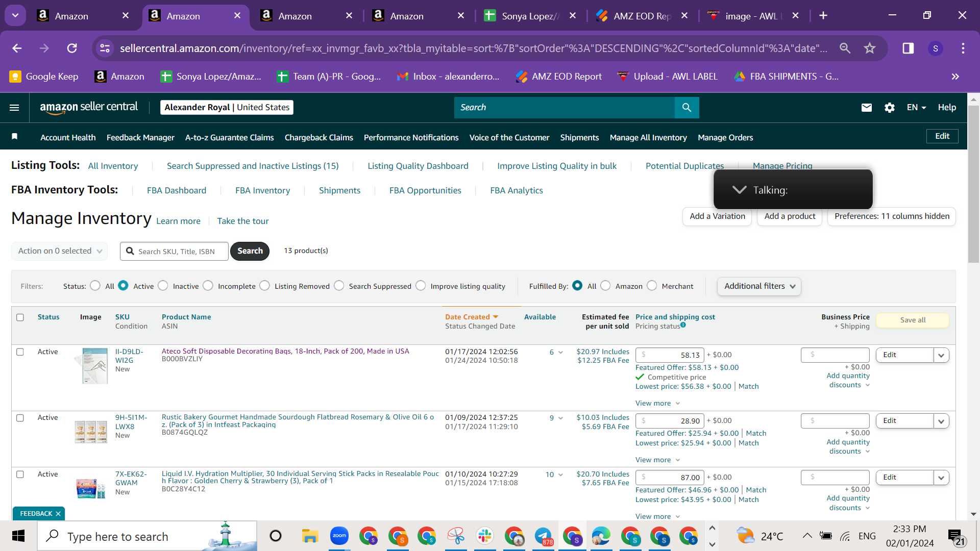This screenshot has height=551, width=980.
Task: Open a new browser tab
Action: [x=823, y=16]
